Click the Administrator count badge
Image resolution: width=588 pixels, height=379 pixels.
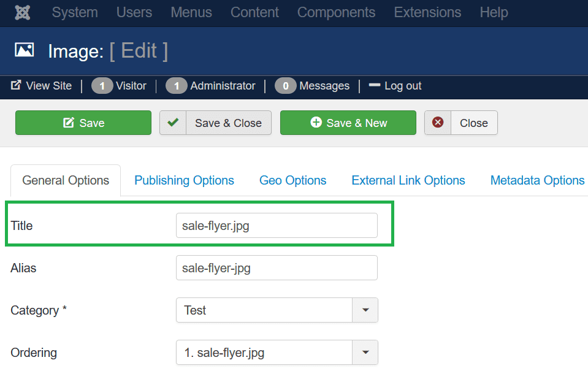point(177,86)
